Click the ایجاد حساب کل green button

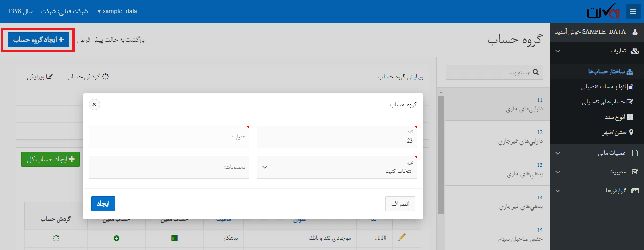[50, 159]
